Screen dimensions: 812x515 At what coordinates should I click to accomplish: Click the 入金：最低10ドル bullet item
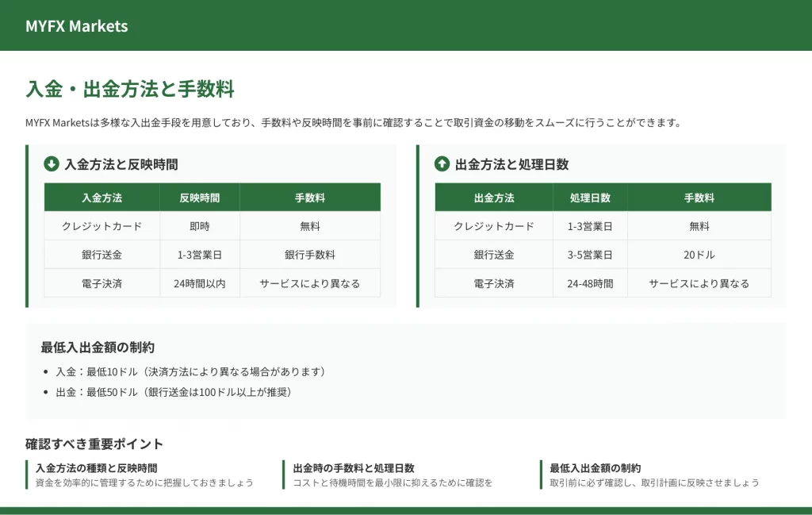[x=190, y=371]
